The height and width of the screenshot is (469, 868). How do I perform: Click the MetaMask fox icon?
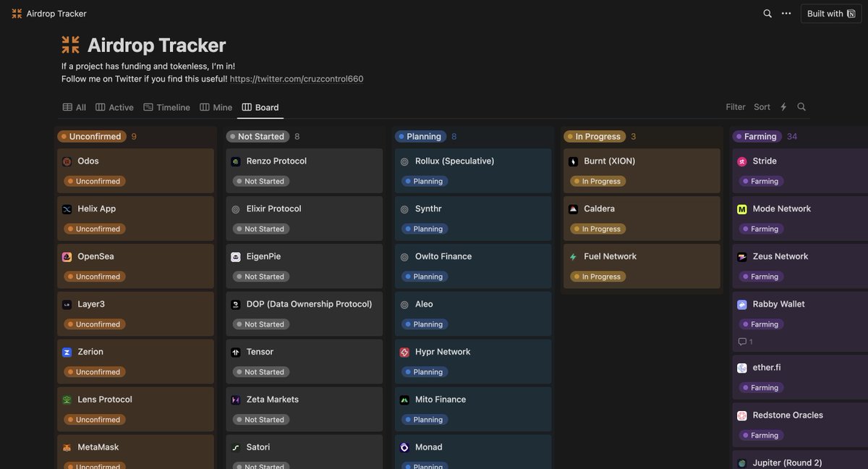67,447
